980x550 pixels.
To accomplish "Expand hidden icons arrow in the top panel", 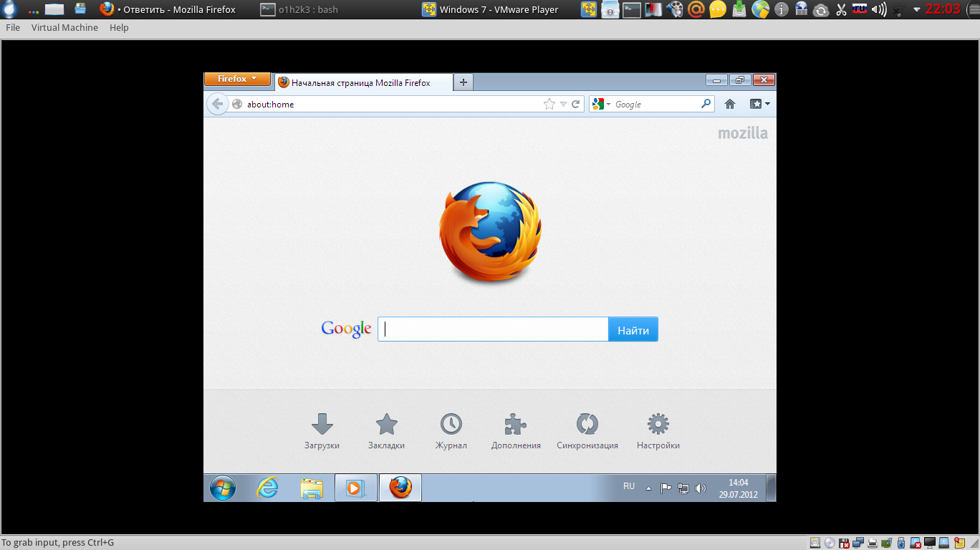I will (916, 9).
